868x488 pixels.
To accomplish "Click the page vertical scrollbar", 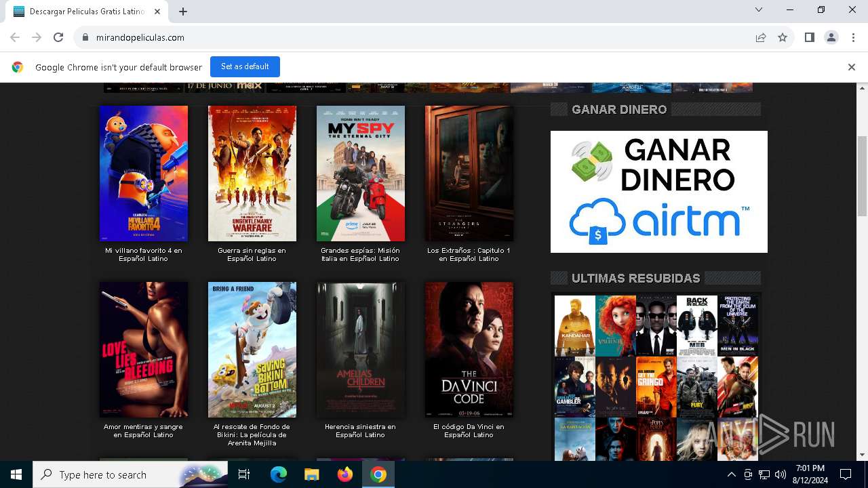I will (862, 176).
